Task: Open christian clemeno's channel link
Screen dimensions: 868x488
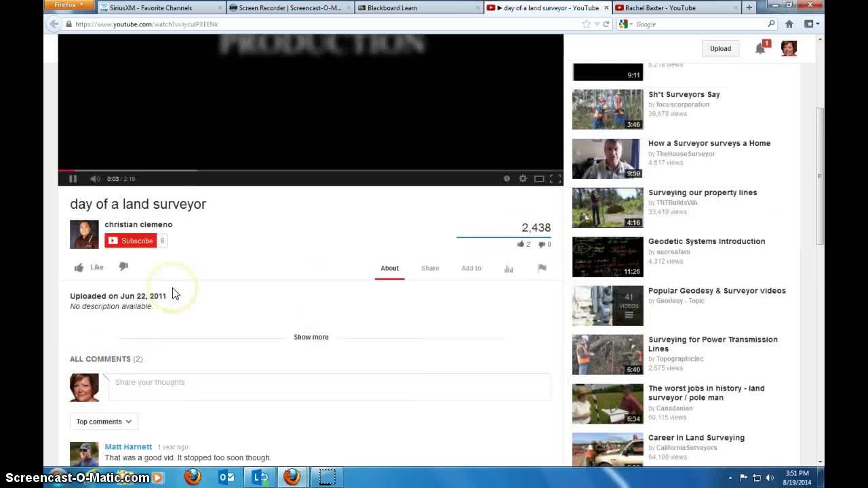Action: [138, 224]
